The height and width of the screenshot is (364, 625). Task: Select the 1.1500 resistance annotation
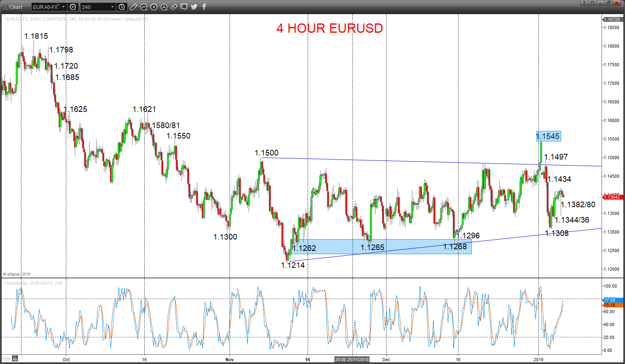click(x=266, y=153)
